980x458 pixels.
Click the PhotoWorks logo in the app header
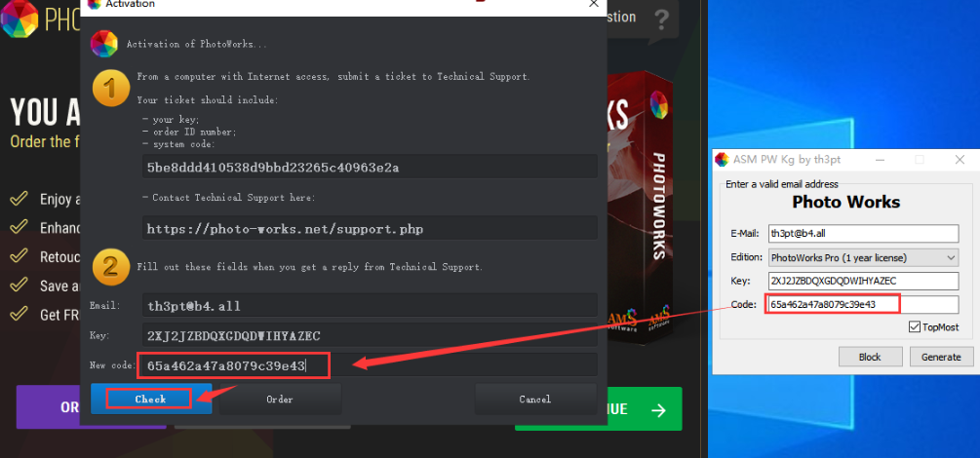pos(21,18)
